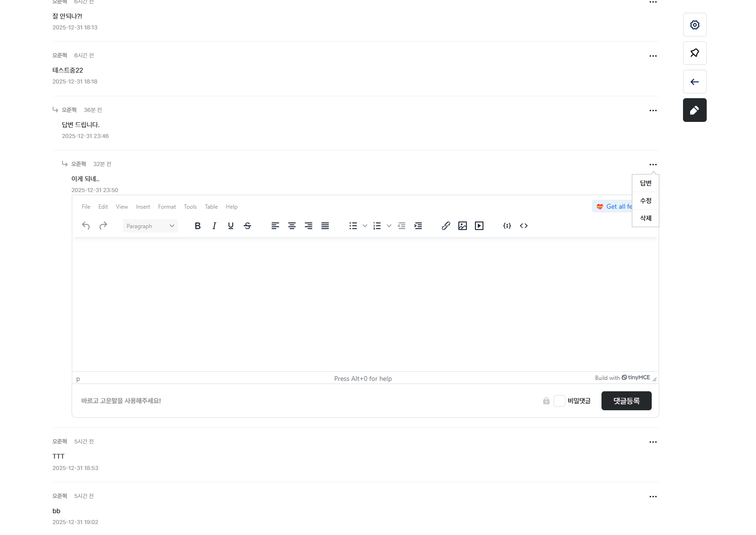
Task: Insert a link using the link icon
Action: [446, 226]
